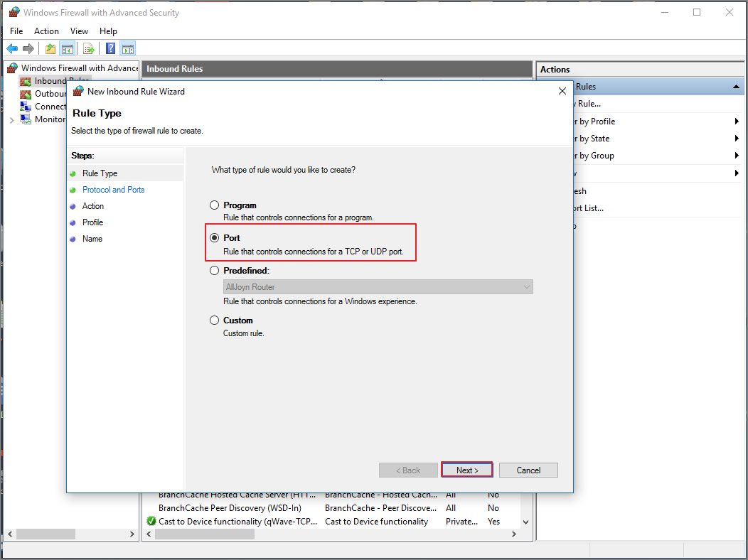Expand the Monitoring tree node
The width and height of the screenshot is (748, 560).
pyautogui.click(x=12, y=120)
